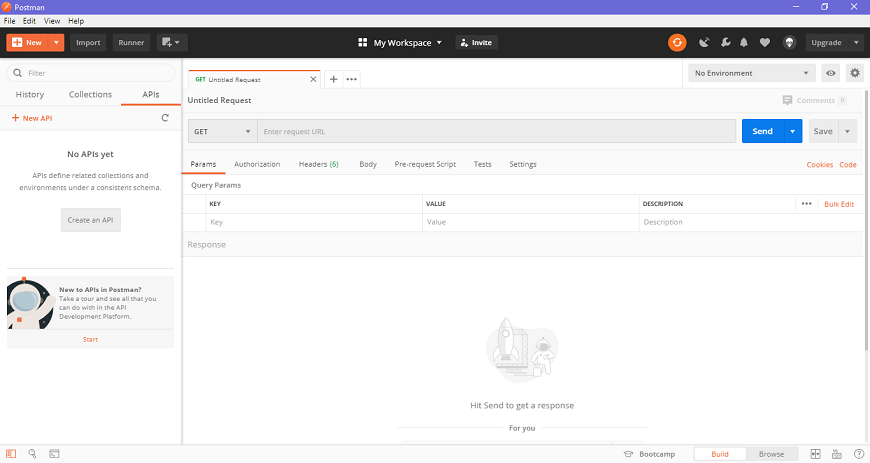Switch to Browse mode
The width and height of the screenshot is (870, 463).
pos(771,454)
